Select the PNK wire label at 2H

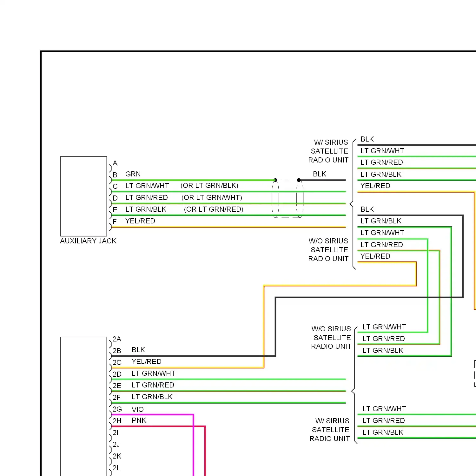pos(139,420)
